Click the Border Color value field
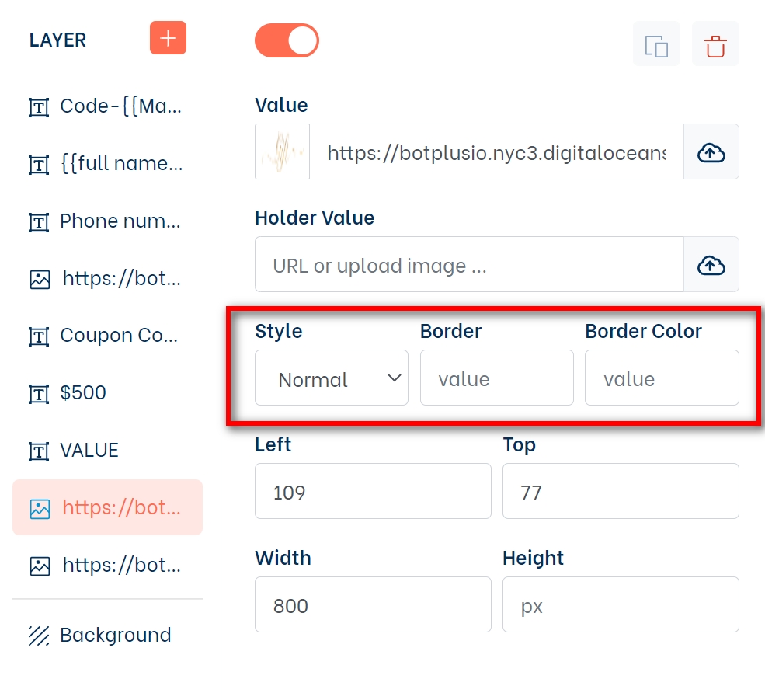 point(661,378)
